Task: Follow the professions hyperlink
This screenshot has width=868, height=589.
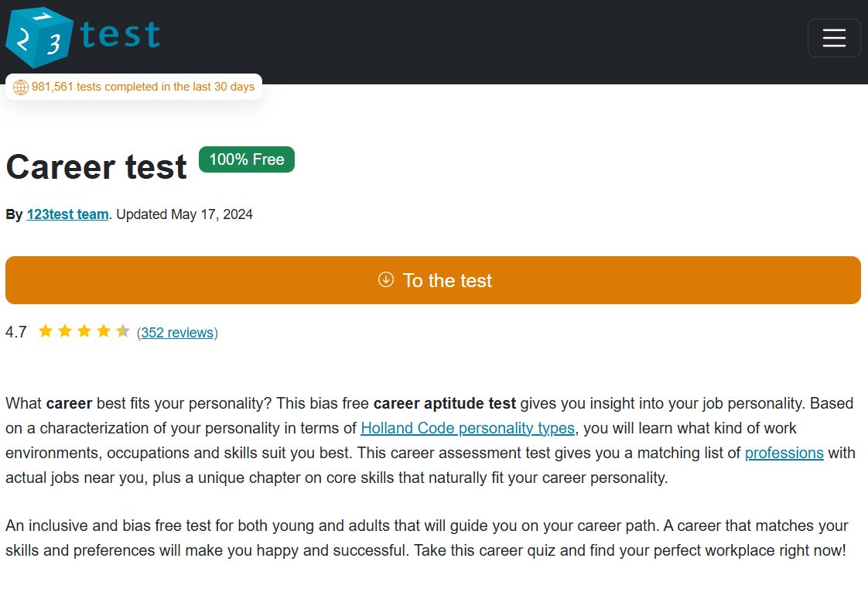Action: click(x=784, y=453)
